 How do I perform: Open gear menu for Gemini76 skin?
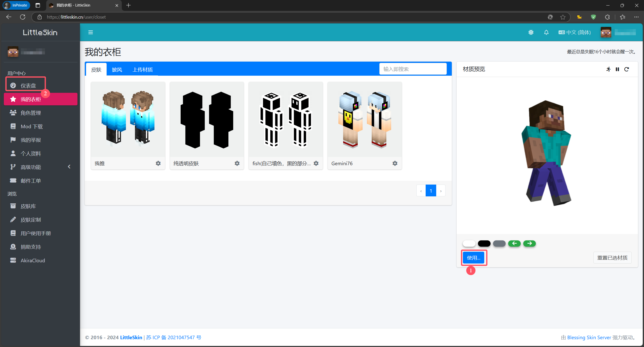pyautogui.click(x=395, y=163)
